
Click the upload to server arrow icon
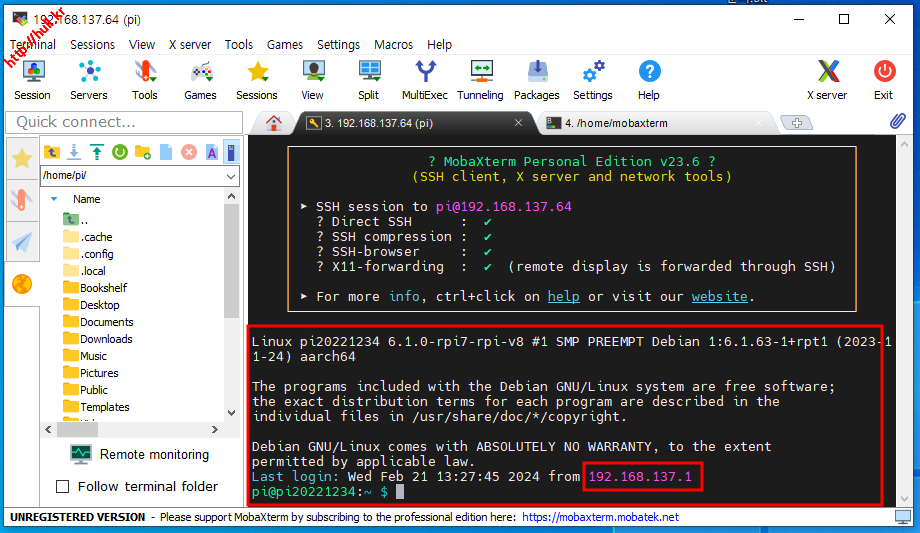coord(96,152)
